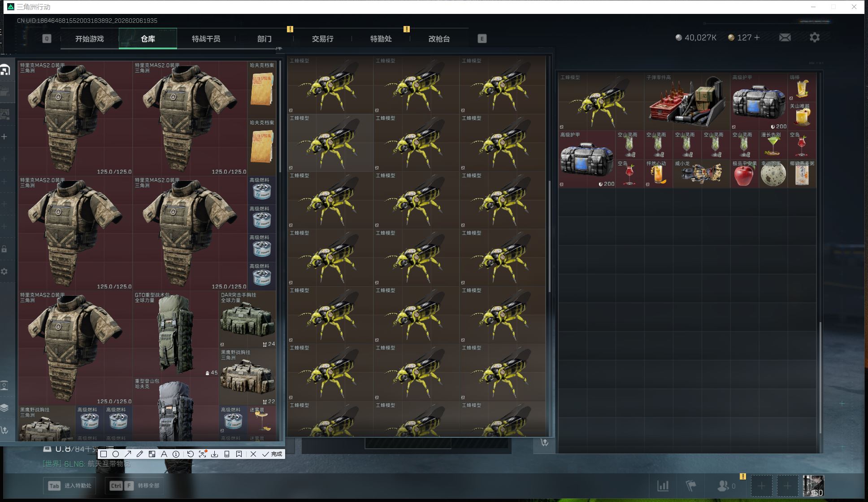
Task: Choose the text annotation tool
Action: pos(164,454)
